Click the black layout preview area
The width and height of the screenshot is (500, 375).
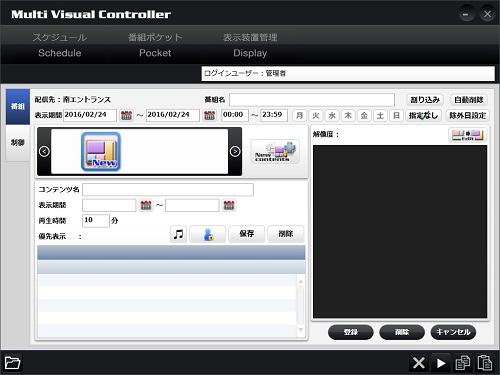[x=400, y=232]
